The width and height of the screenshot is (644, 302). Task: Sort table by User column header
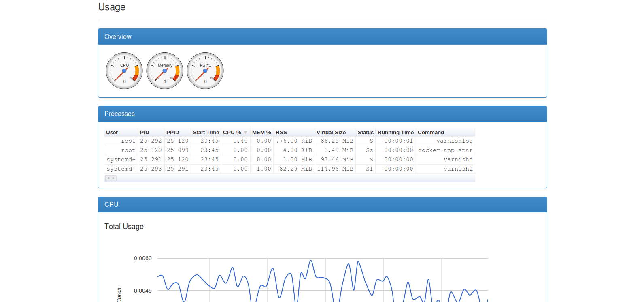112,133
